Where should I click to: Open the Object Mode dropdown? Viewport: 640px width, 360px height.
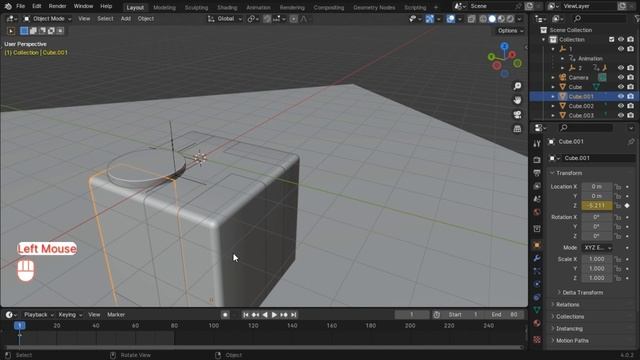(x=47, y=19)
